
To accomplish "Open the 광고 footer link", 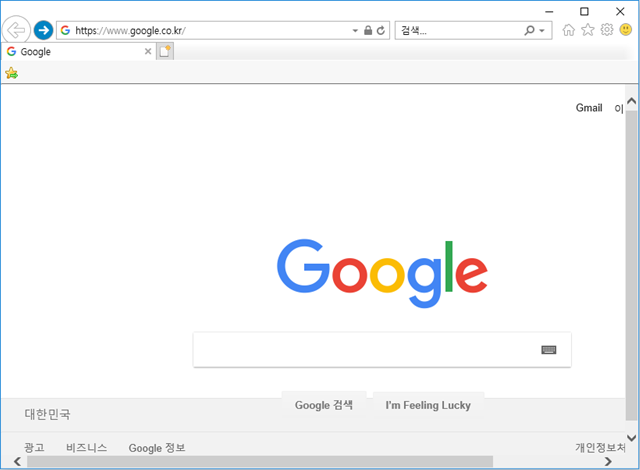I will point(34,448).
